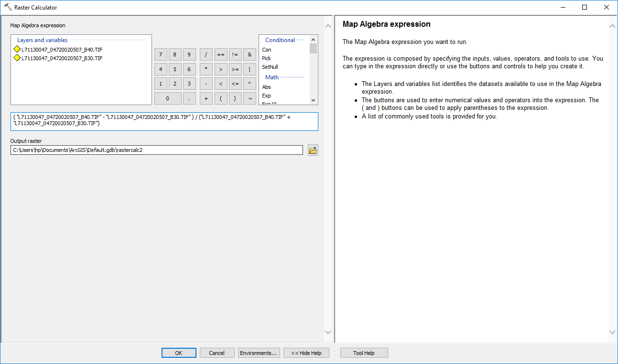
Task: Insert the less-than (<) operator
Action: (x=220, y=84)
